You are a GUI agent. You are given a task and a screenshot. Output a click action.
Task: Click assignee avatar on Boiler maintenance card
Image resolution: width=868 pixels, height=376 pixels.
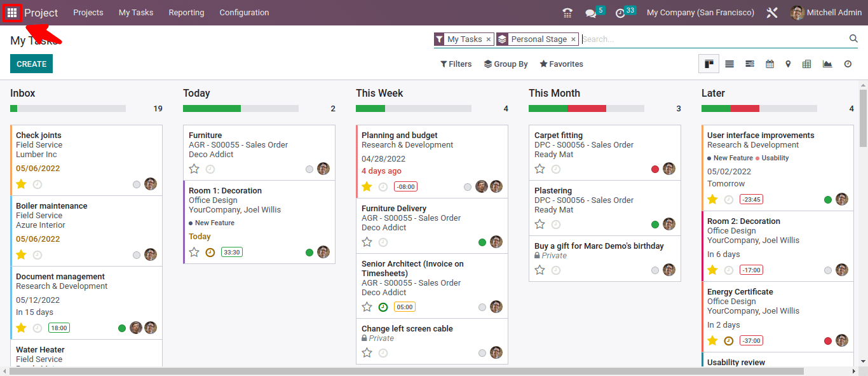point(151,254)
